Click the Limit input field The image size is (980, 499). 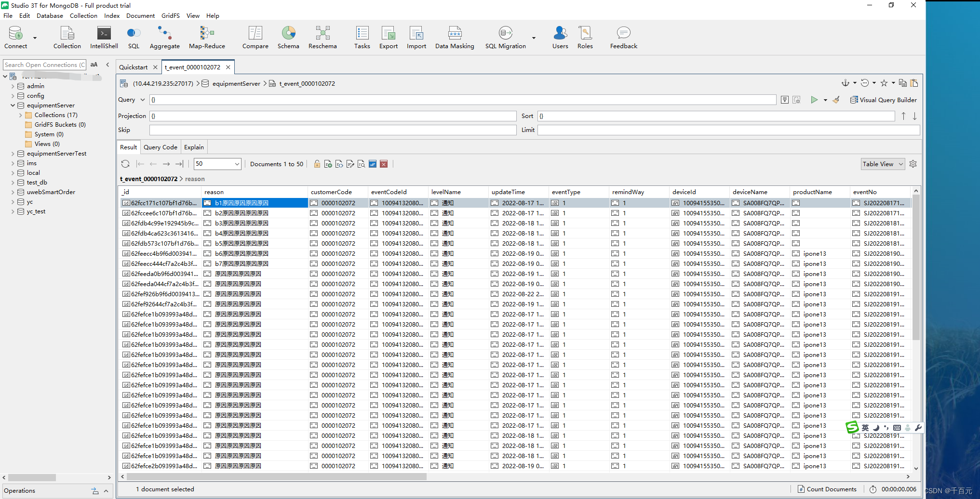coord(728,130)
